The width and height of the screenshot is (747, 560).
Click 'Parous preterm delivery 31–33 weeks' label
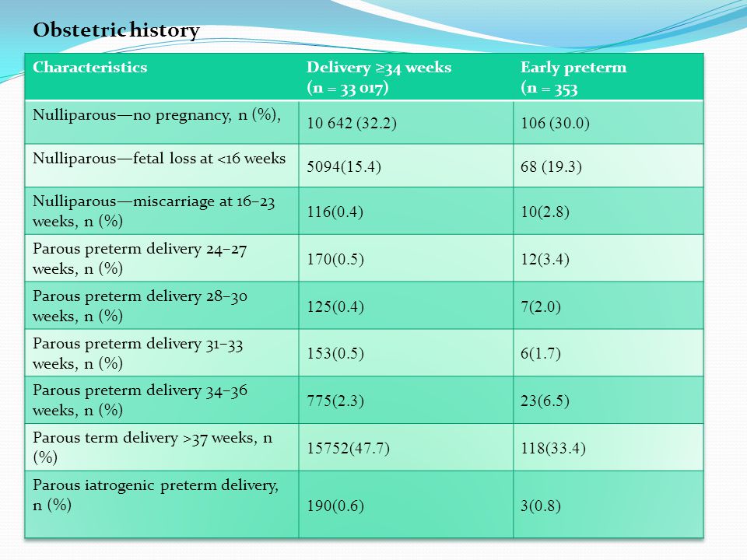click(138, 353)
